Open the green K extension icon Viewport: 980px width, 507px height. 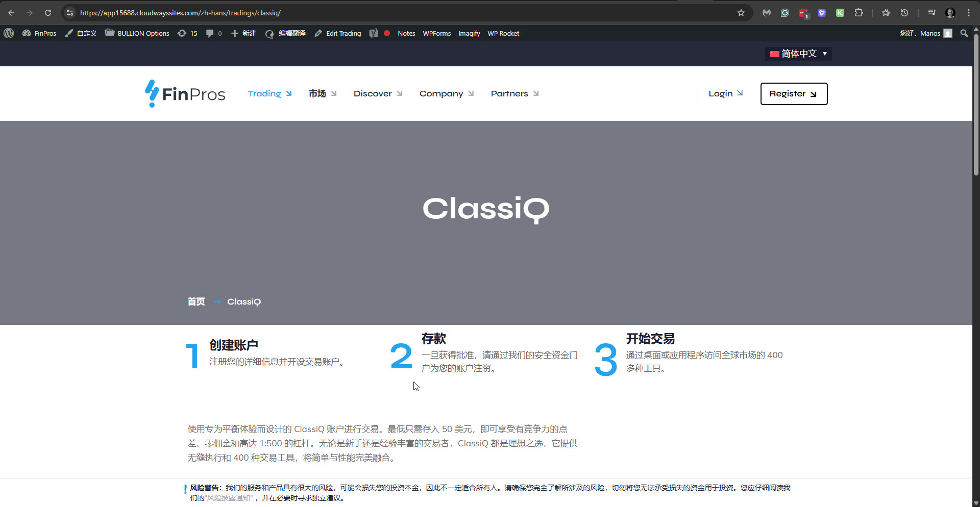tap(840, 13)
